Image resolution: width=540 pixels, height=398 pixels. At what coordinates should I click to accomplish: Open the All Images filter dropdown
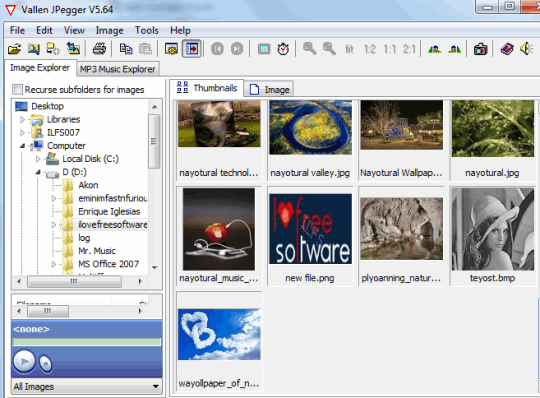pos(86,387)
